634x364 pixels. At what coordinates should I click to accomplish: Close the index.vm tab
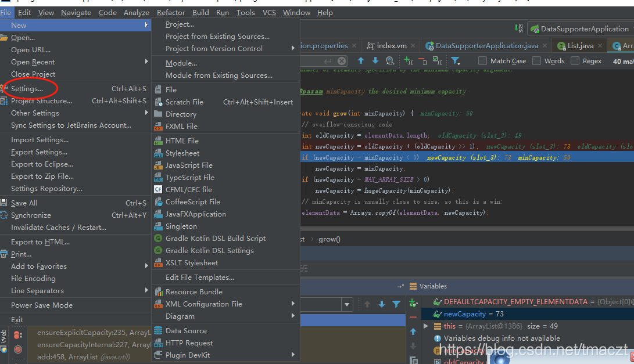(413, 46)
